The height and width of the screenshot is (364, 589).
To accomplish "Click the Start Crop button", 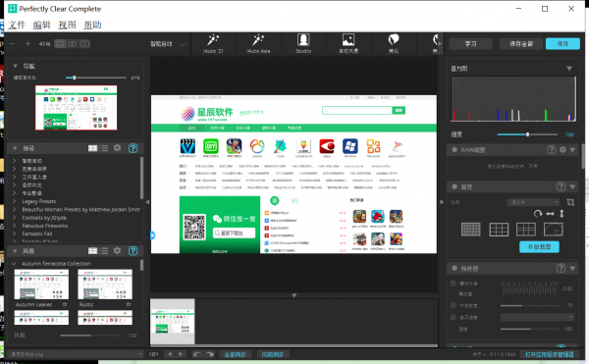I will coord(539,246).
